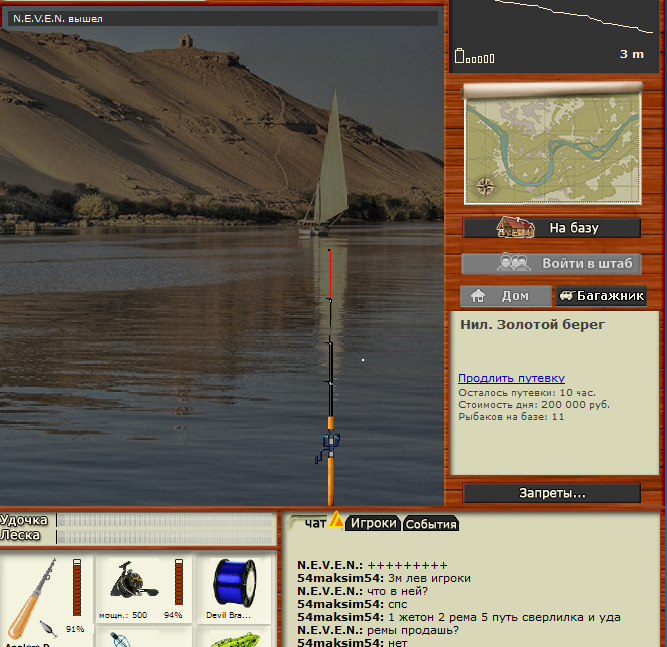The width and height of the screenshot is (667, 647).
Task: Select the blue keep net item
Action: coord(120,639)
